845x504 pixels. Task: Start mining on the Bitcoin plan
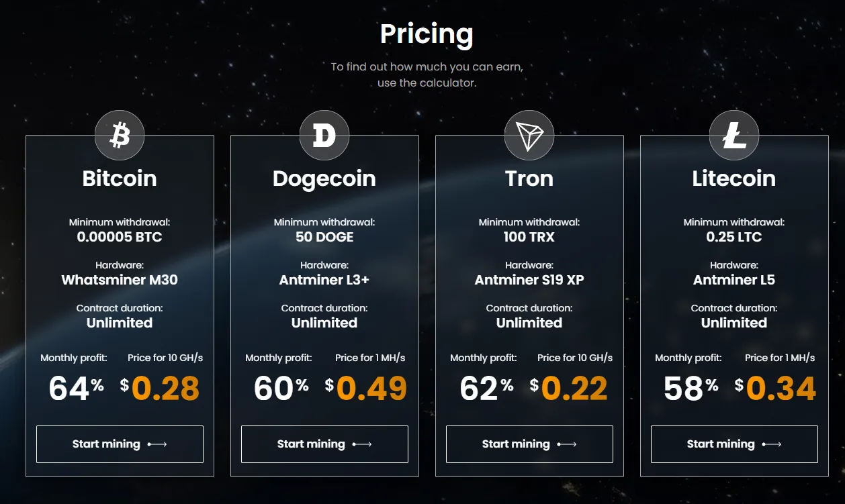120,444
